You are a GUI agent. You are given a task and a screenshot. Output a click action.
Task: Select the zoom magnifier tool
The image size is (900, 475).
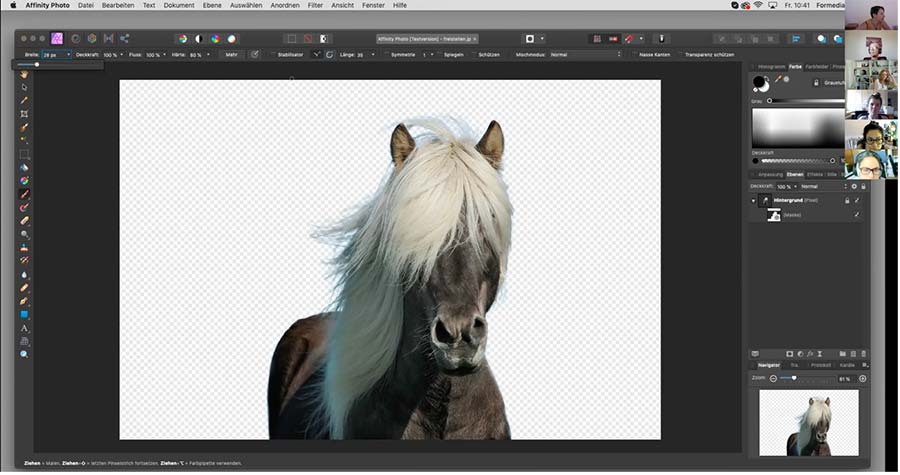pyautogui.click(x=24, y=354)
